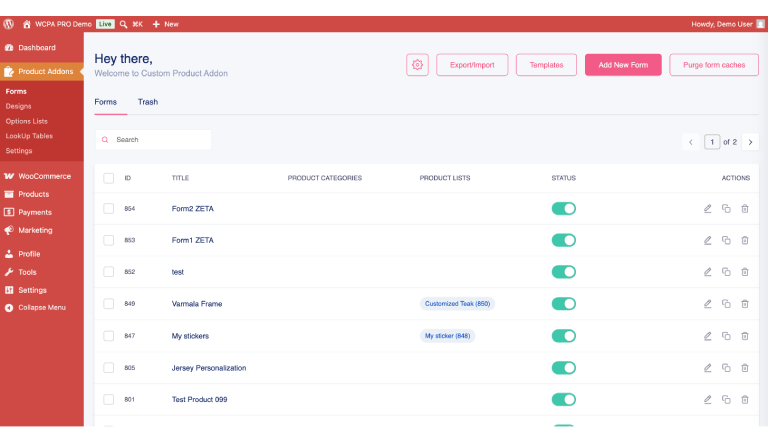This screenshot has height=442, width=768.
Task: Click the WordPress logo in admin bar
Action: [x=8, y=24]
